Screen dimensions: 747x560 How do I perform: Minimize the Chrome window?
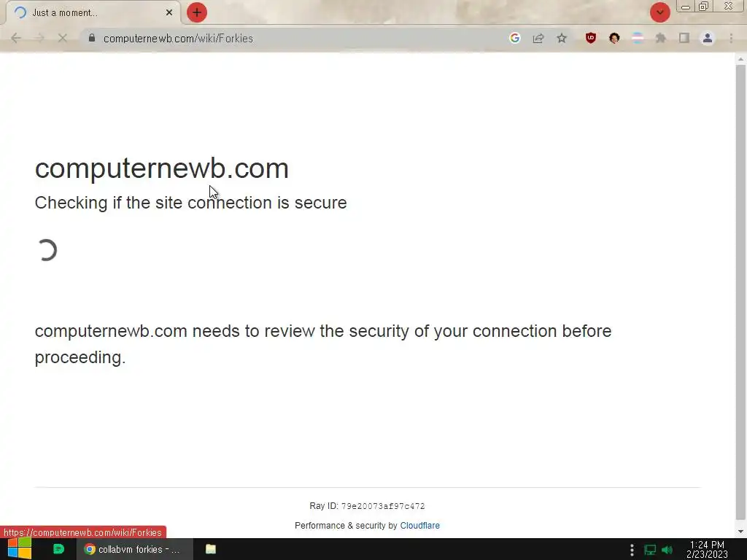(x=686, y=7)
